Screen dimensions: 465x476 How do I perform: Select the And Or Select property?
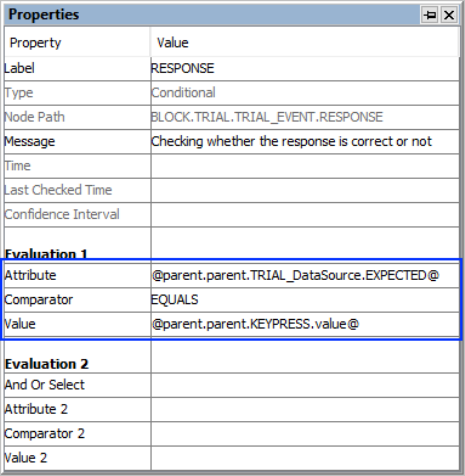[44, 385]
